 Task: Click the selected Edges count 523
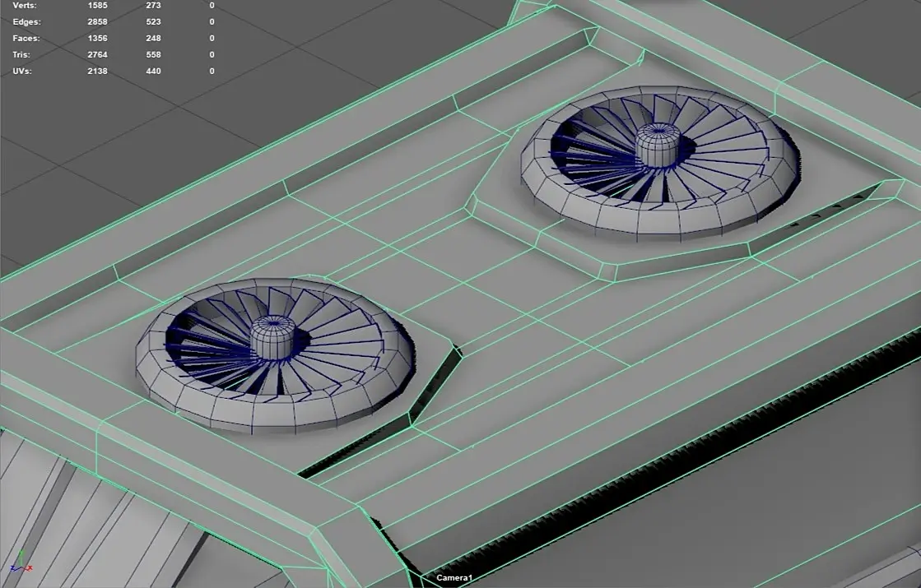coord(153,21)
